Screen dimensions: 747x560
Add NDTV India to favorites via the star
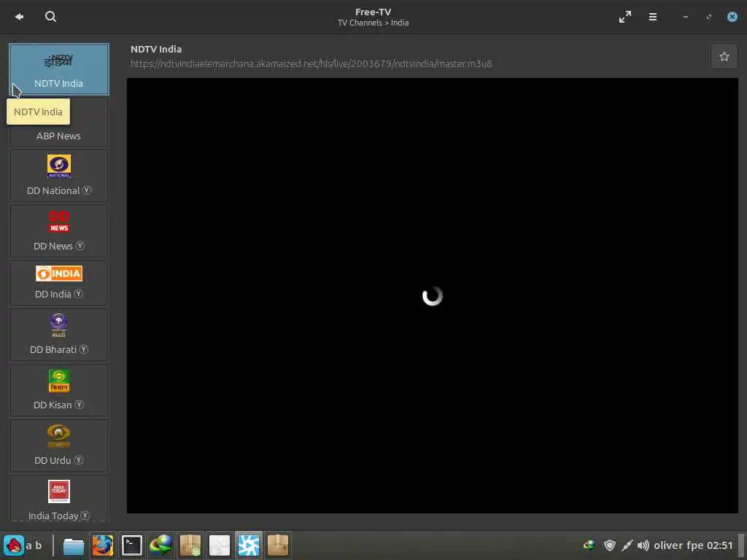pos(724,57)
